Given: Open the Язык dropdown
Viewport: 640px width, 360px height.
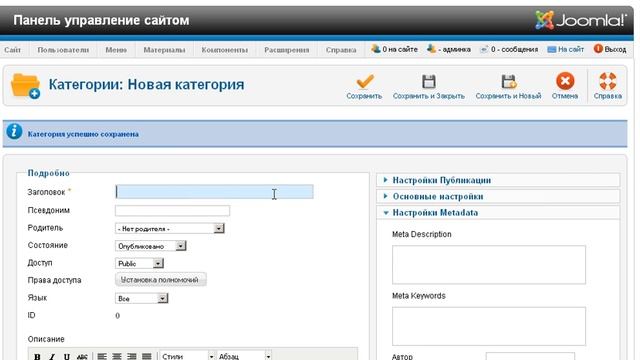Looking at the screenshot, I should tap(141, 299).
